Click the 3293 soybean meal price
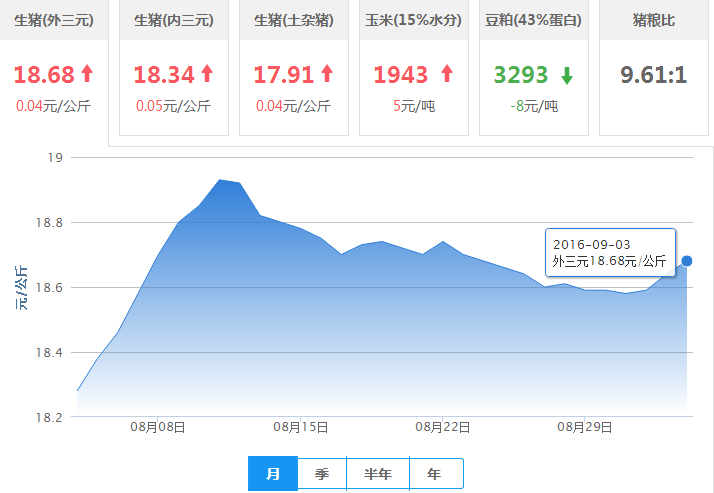This screenshot has width=714, height=493. click(x=521, y=75)
